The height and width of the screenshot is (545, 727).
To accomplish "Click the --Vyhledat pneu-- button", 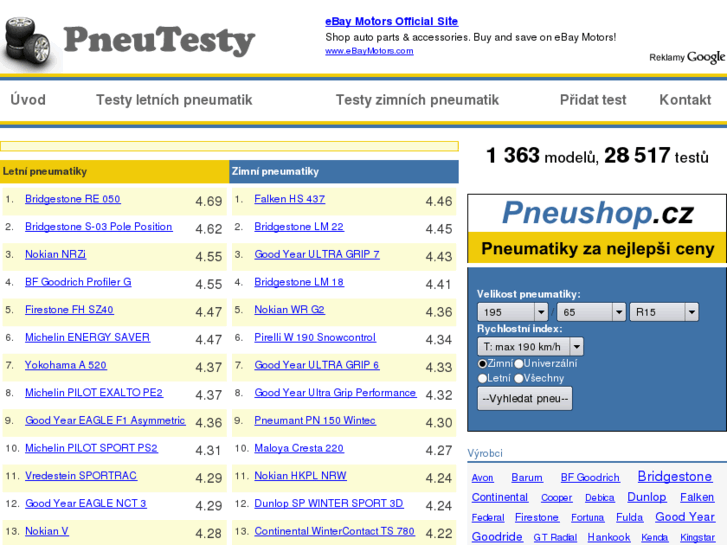I will click(525, 398).
